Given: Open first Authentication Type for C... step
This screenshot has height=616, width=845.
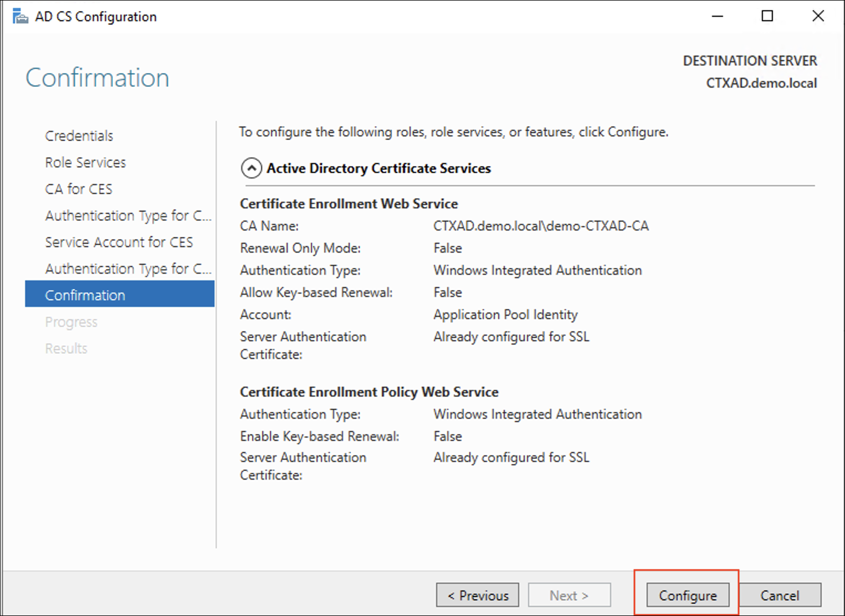Looking at the screenshot, I should click(x=128, y=215).
